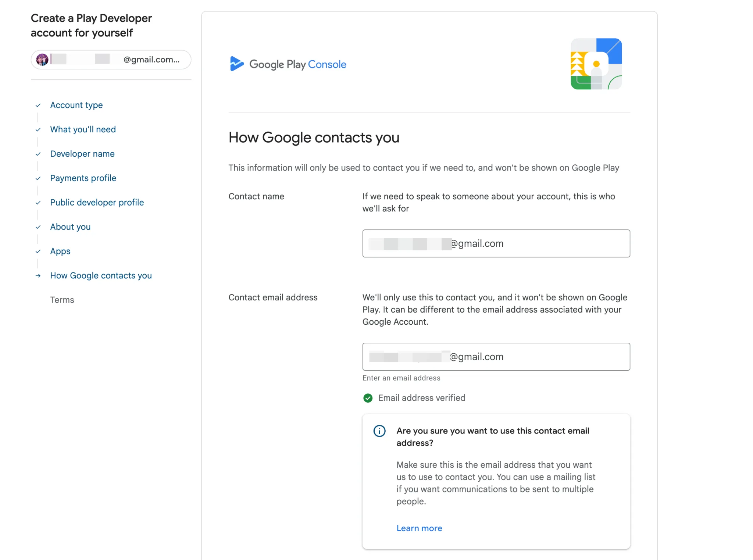Viewport: 753px width, 560px height.
Task: Click the checkmark next to Apps
Action: click(x=38, y=251)
